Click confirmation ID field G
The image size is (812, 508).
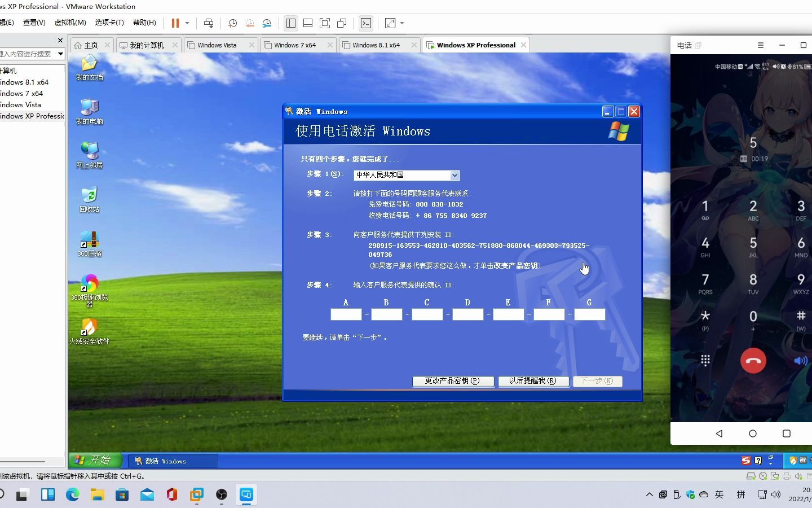tap(589, 314)
